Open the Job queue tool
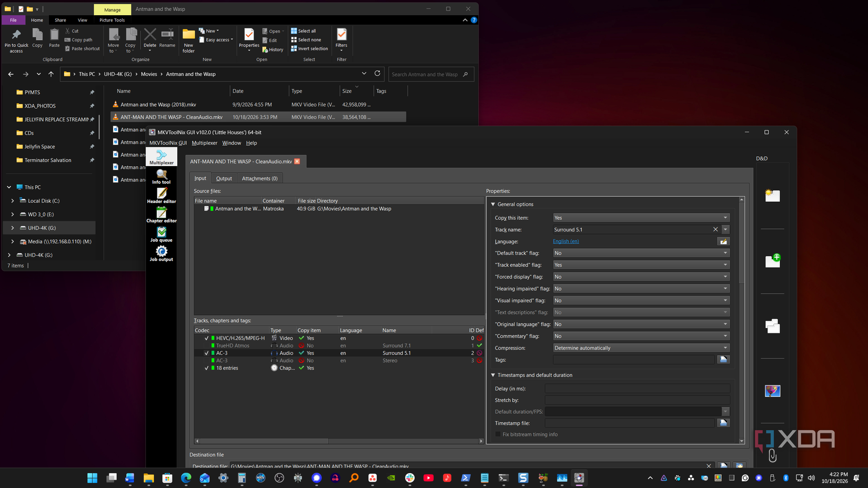This screenshot has width=868, height=488. point(162,235)
